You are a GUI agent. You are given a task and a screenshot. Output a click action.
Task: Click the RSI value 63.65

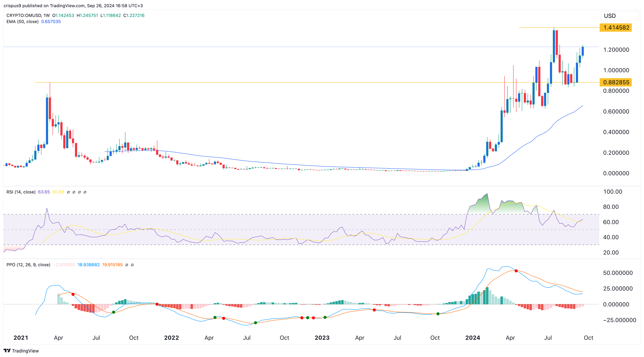point(44,192)
